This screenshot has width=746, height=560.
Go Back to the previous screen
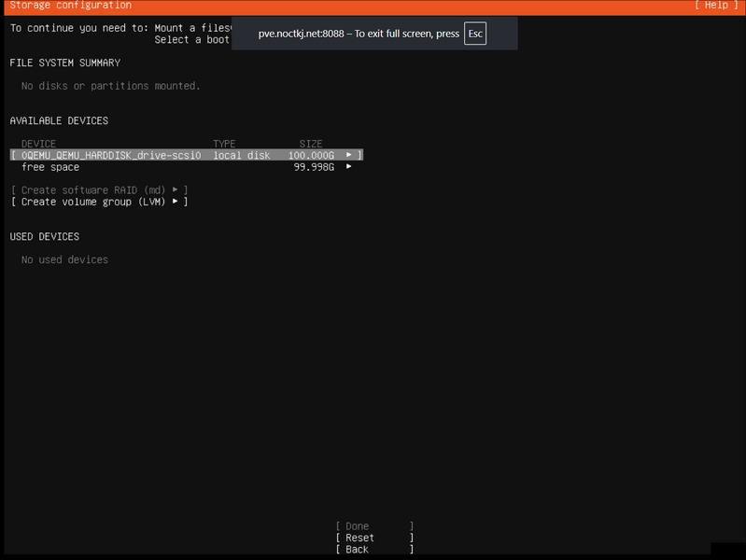[x=357, y=550]
